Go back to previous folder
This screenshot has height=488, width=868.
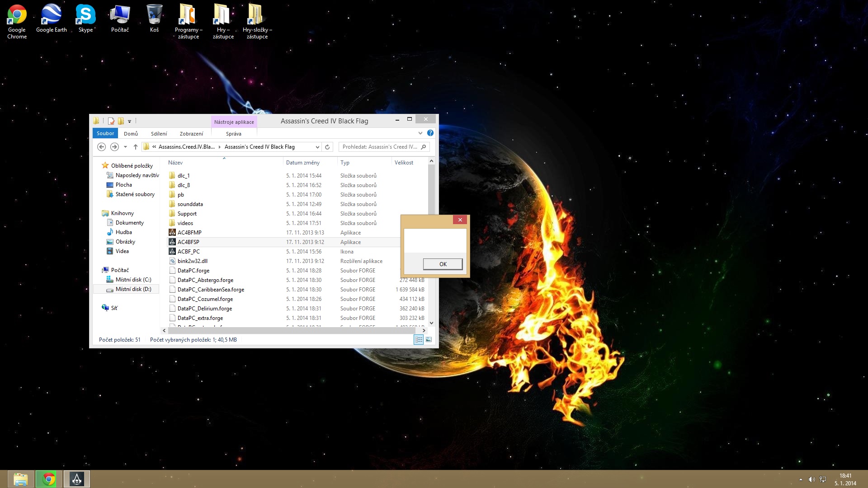[x=102, y=147]
